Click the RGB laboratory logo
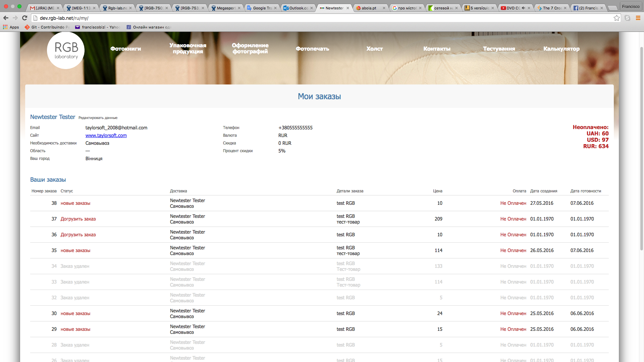 pos(66,51)
